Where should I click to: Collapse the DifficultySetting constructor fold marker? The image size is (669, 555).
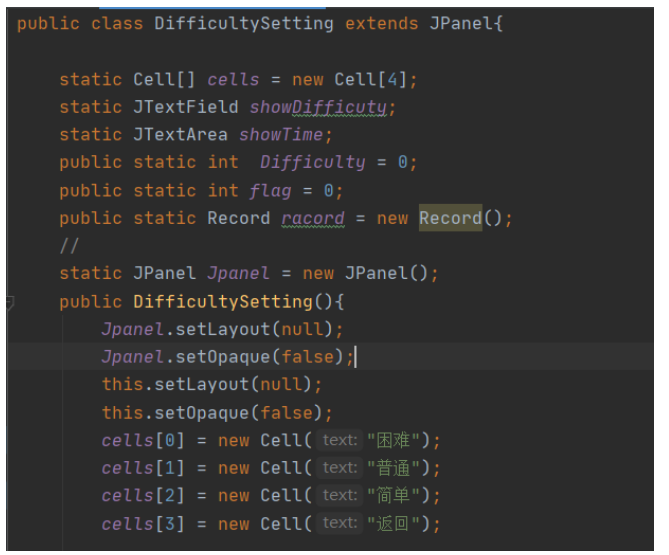[10, 302]
